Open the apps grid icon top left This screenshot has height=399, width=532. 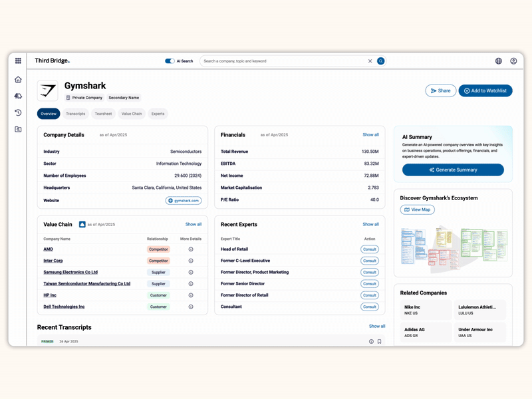point(18,61)
